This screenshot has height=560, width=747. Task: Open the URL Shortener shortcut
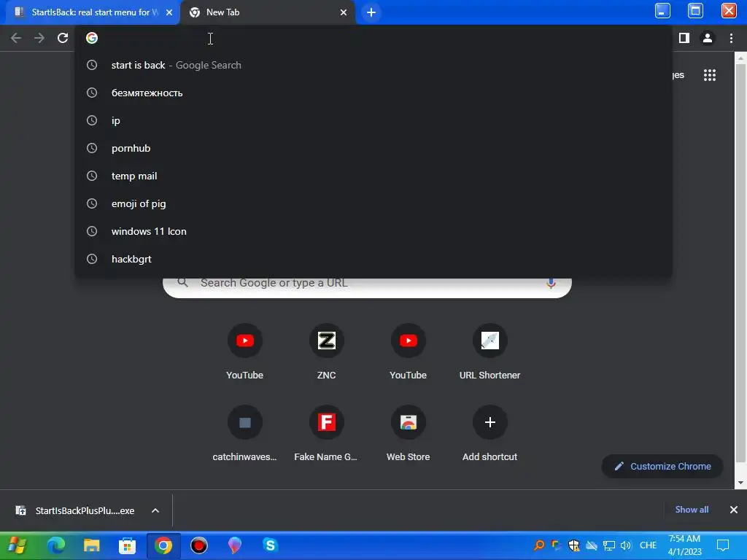[x=489, y=351]
